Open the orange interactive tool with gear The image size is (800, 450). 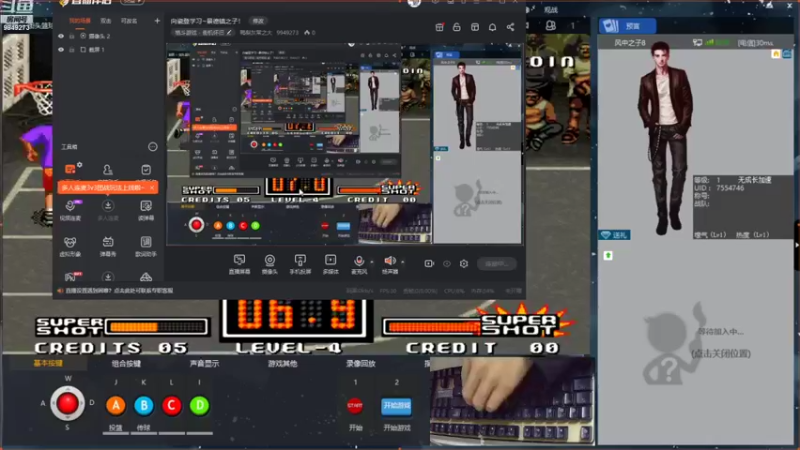[72, 169]
